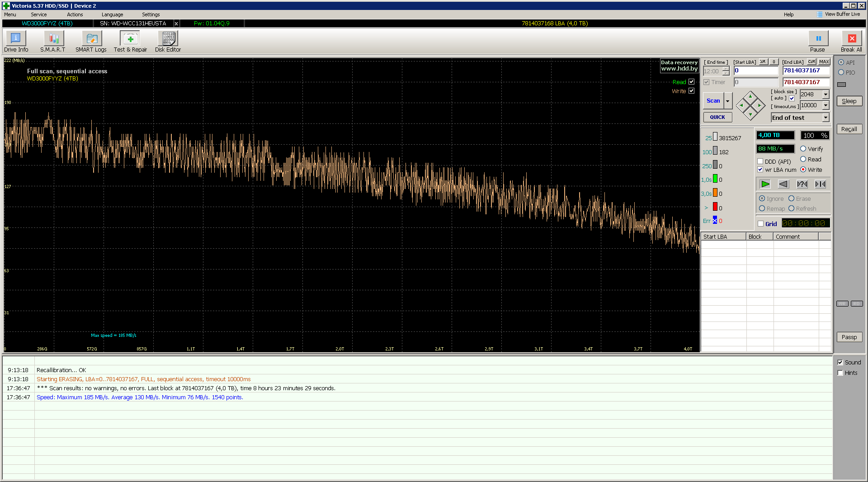Click the red slow block color swatch

(x=715, y=207)
